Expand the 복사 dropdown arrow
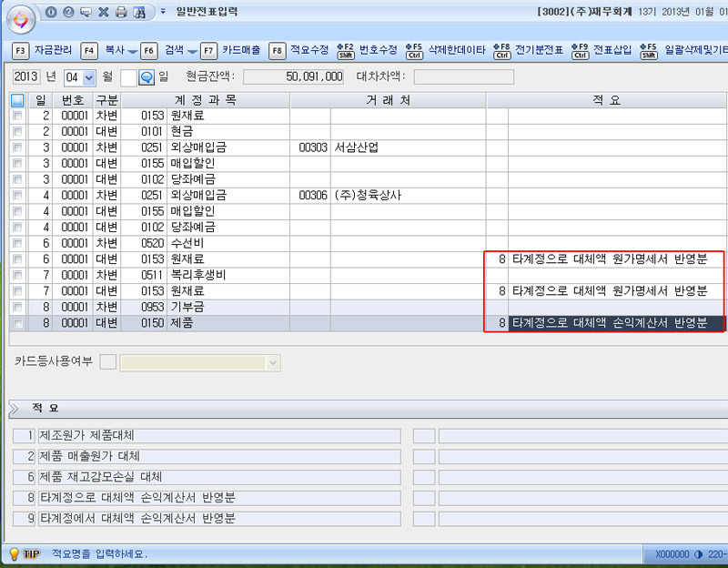 [132, 52]
